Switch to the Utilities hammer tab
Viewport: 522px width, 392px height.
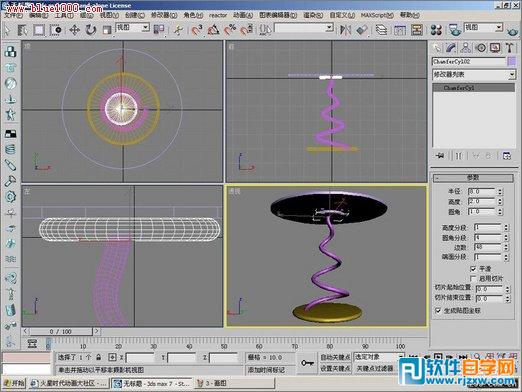point(509,48)
